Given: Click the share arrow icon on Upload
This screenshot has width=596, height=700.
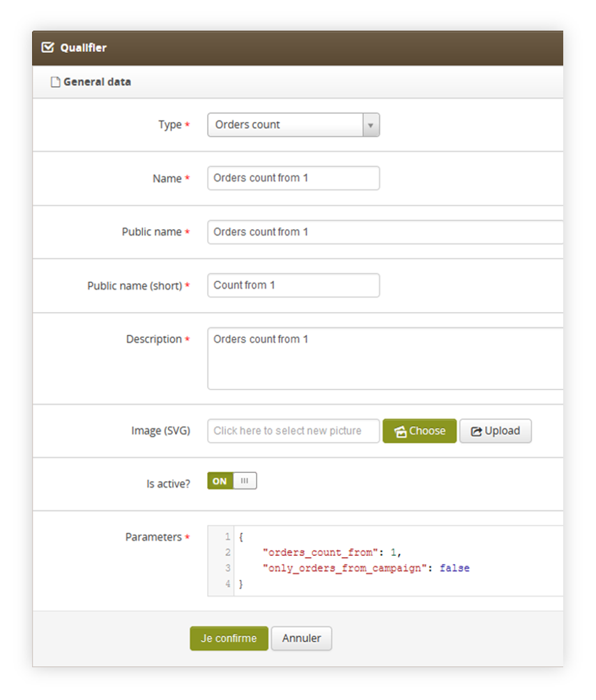Looking at the screenshot, I should pos(476,431).
